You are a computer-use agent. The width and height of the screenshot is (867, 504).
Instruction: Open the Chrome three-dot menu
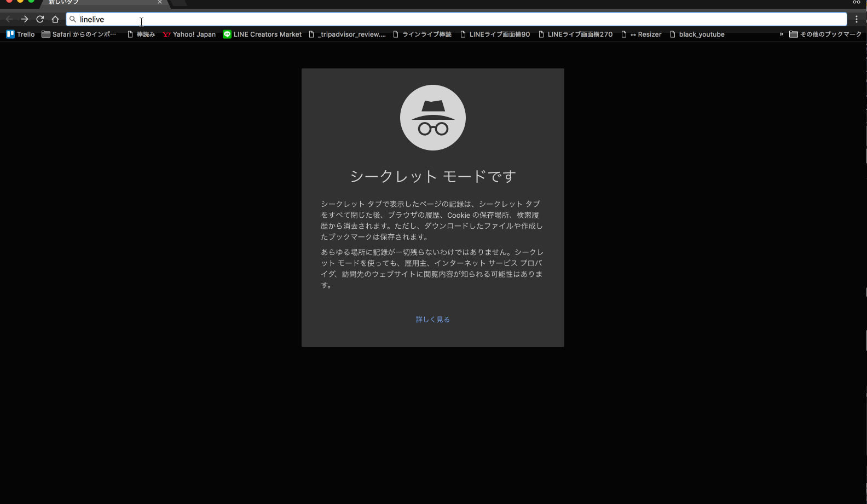[x=857, y=19]
